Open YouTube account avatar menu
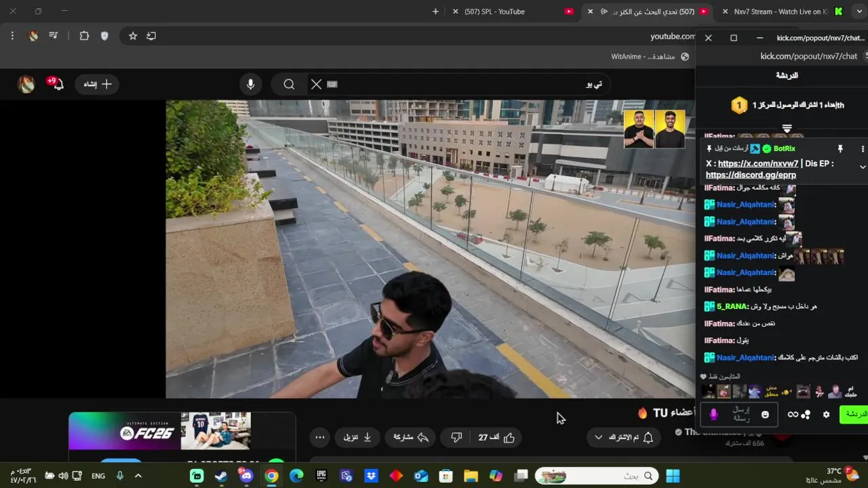The height and width of the screenshot is (488, 868). pos(26,84)
